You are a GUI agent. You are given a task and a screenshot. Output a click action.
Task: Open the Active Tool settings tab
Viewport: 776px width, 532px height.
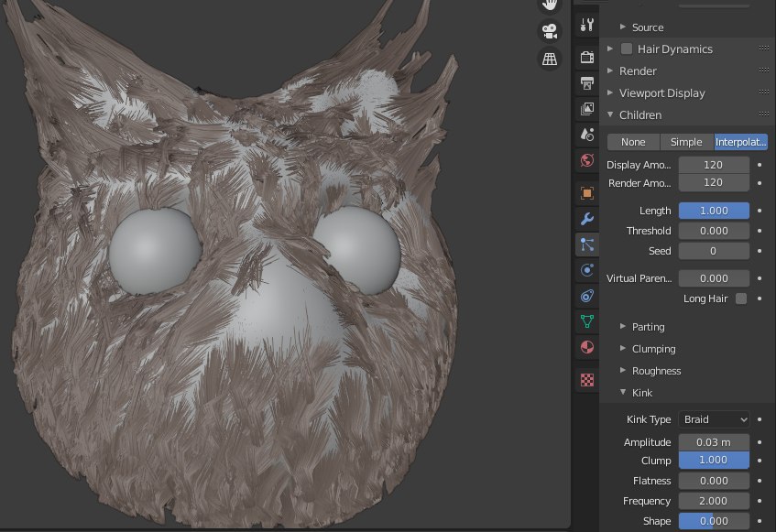click(587, 25)
